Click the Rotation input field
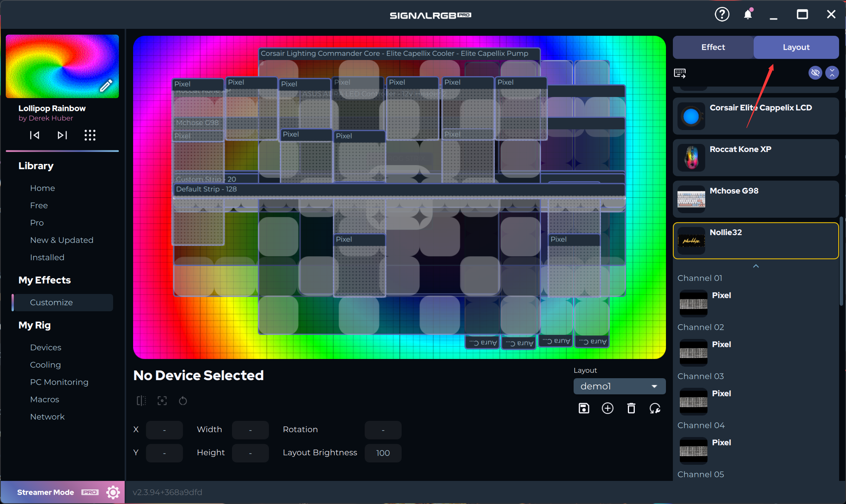This screenshot has width=846, height=504. [x=383, y=430]
